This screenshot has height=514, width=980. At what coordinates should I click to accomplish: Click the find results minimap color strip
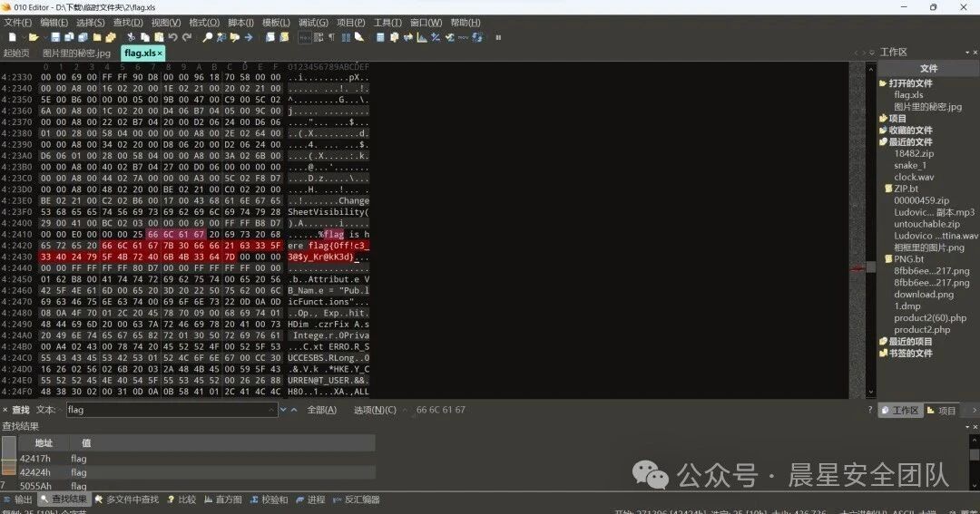[x=9, y=460]
